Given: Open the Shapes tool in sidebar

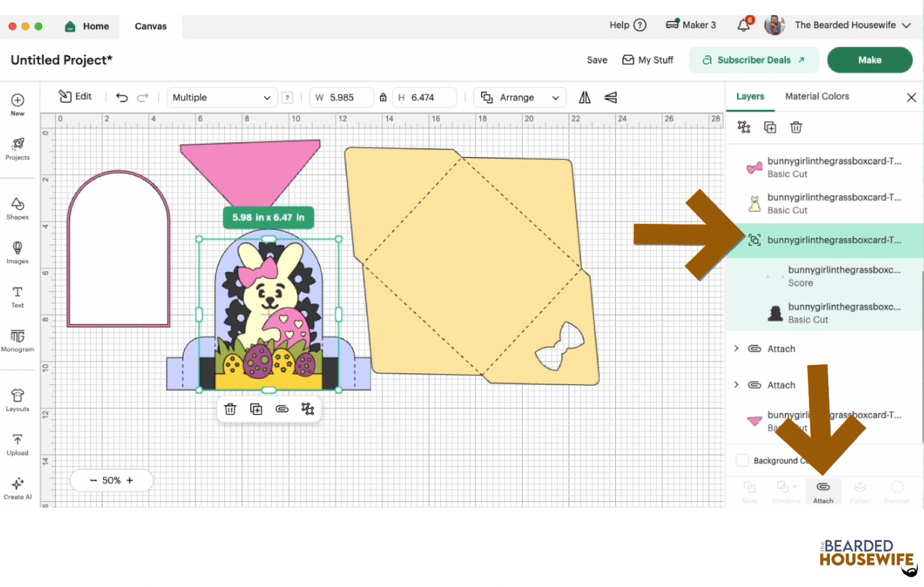Looking at the screenshot, I should [17, 208].
